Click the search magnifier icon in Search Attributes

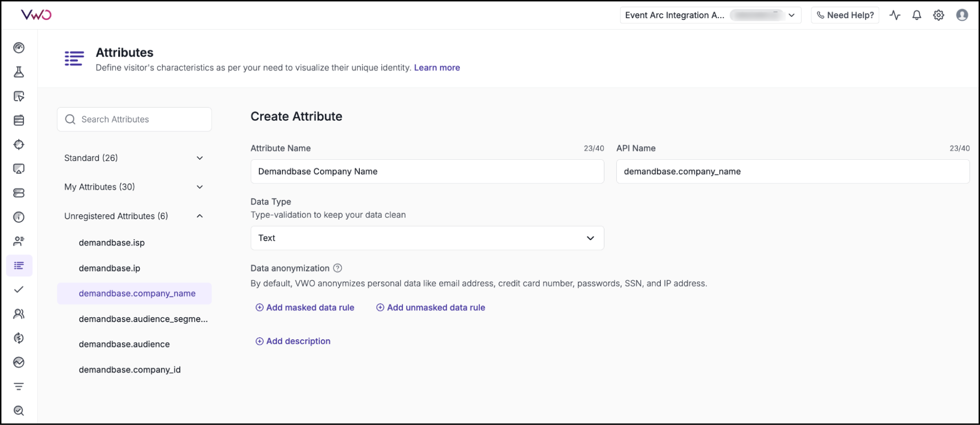pos(70,119)
